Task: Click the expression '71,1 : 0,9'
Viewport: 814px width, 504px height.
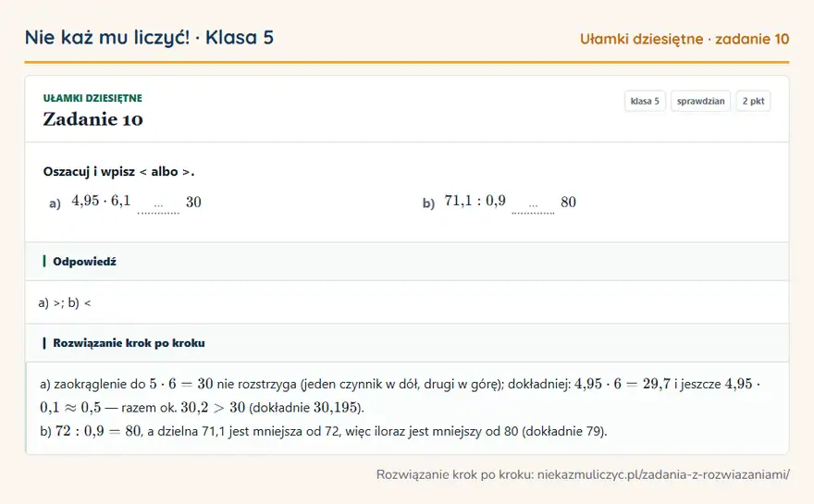Action: click(x=475, y=201)
